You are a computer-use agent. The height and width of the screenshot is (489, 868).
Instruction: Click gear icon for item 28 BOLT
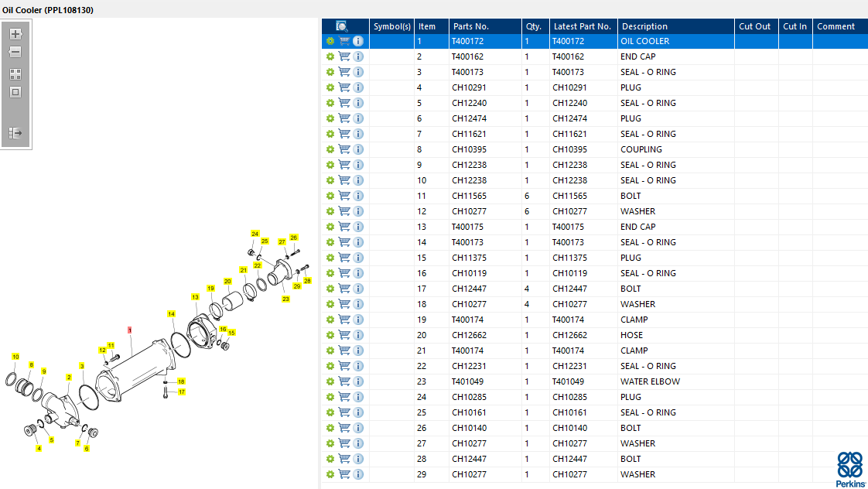(x=330, y=459)
